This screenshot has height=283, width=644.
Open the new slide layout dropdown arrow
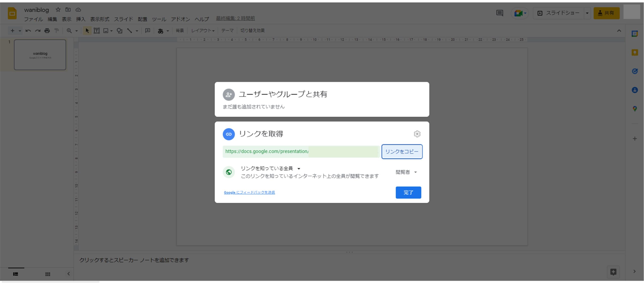pos(20,31)
